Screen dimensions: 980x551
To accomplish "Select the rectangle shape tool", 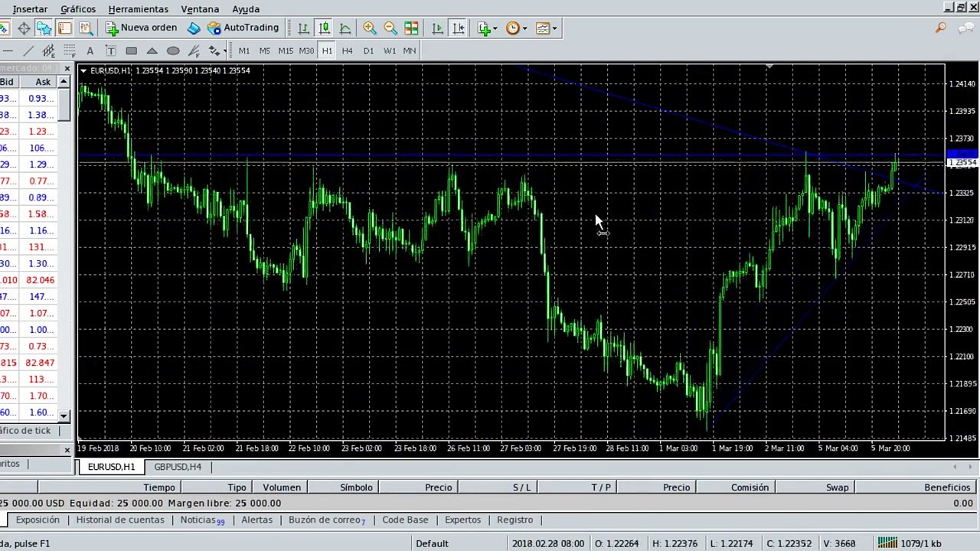I will 131,51.
